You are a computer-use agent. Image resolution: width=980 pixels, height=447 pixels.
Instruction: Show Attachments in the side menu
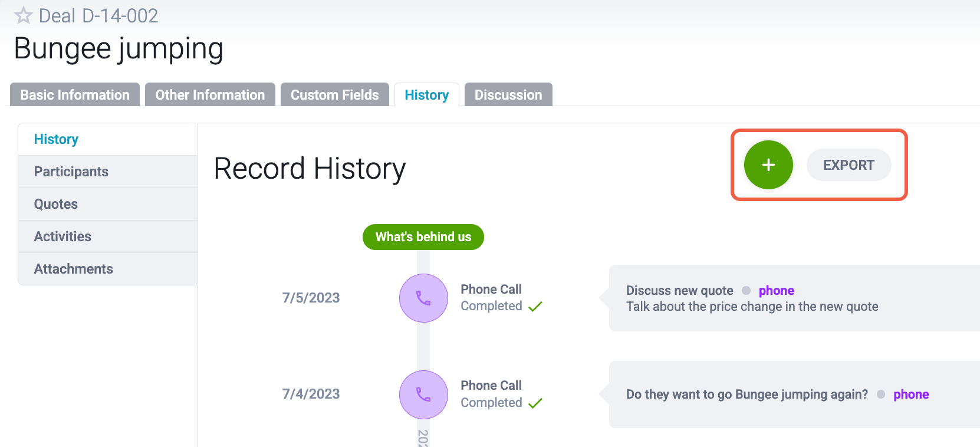pyautogui.click(x=108, y=269)
